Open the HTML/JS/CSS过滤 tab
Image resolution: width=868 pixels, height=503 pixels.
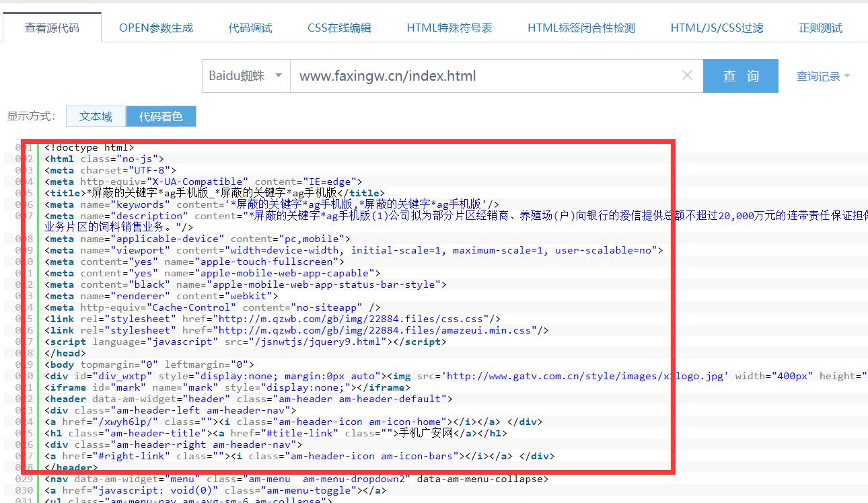[717, 28]
